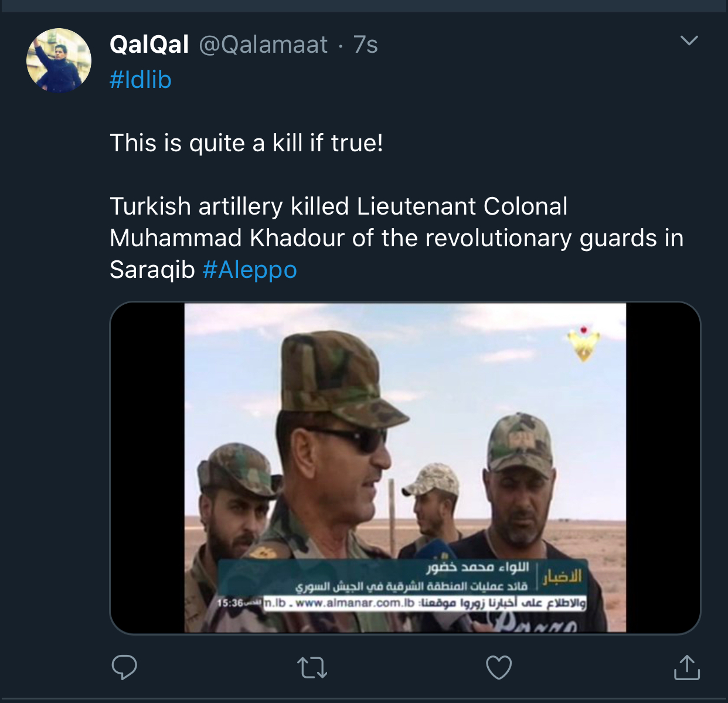
Task: Click the 15:36 clock shown in the image
Action: tap(230, 603)
